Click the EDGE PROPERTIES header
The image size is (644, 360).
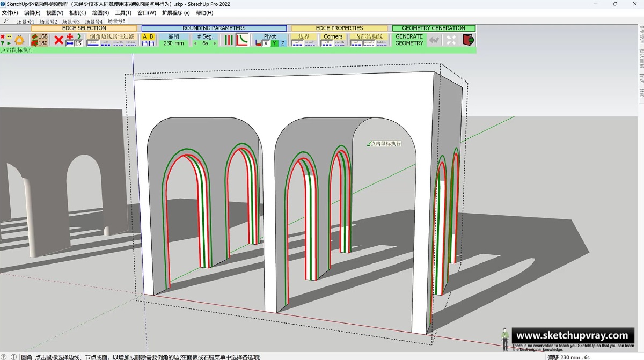[x=339, y=28]
